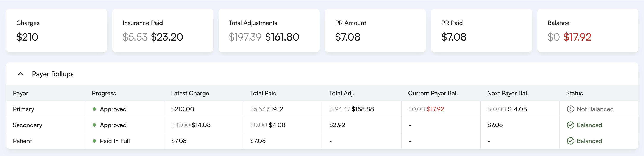Select the Primary payer row
Image resolution: width=644 pixels, height=156 pixels.
click(x=23, y=109)
